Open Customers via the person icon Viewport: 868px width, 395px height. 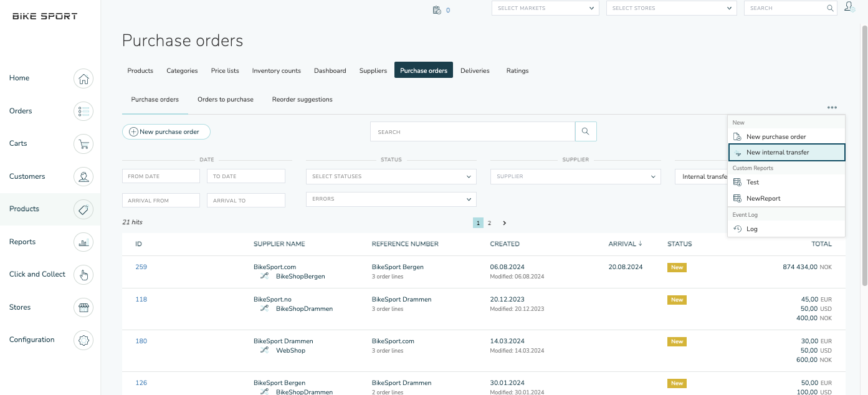point(83,177)
